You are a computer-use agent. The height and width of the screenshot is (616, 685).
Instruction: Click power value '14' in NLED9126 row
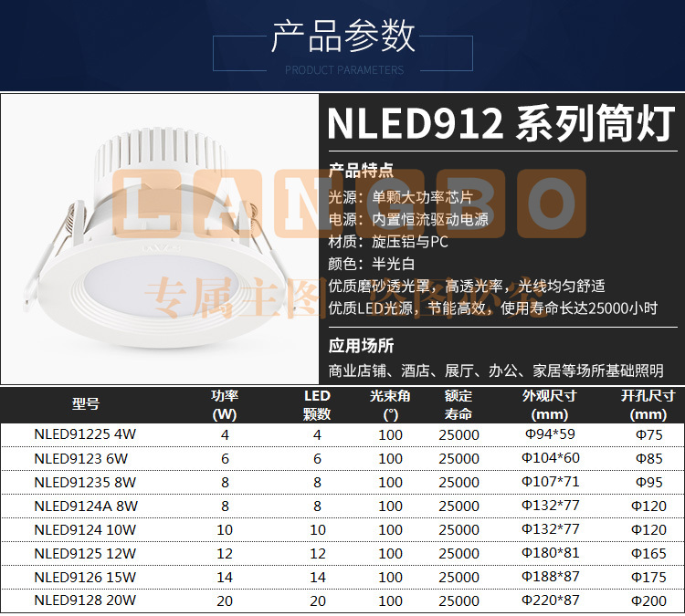tap(225, 577)
